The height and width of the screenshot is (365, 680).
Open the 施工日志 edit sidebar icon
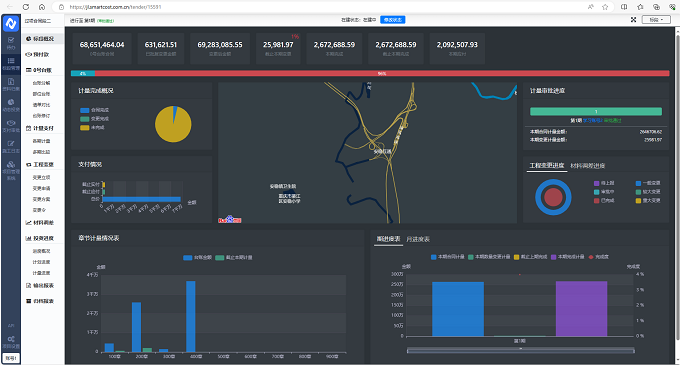11,147
